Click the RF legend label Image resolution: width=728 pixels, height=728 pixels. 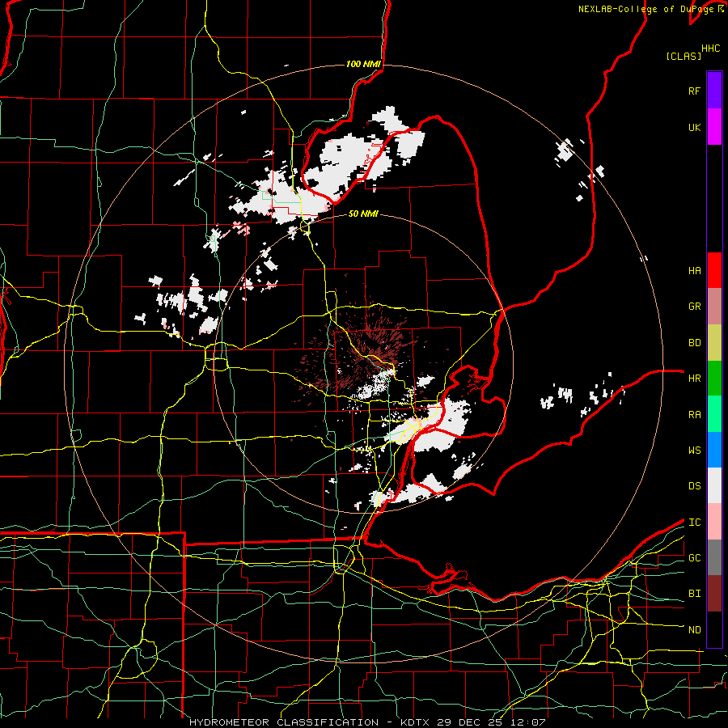[x=694, y=91]
